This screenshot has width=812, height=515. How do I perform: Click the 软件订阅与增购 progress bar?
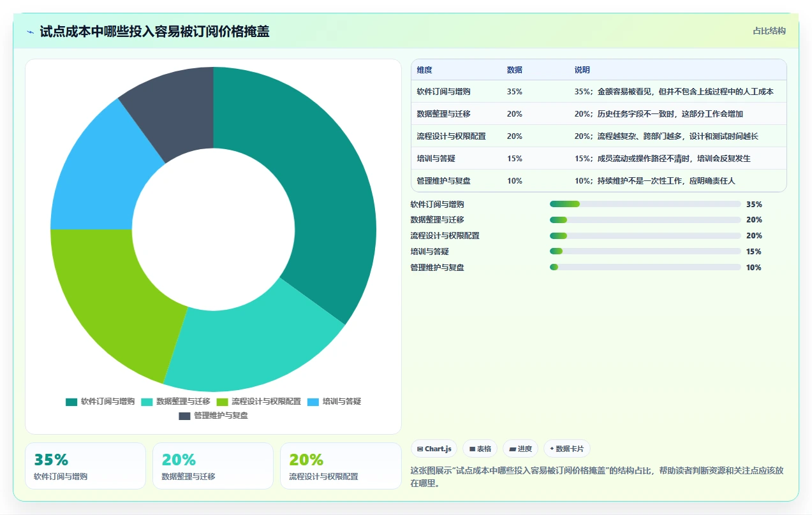645,204
